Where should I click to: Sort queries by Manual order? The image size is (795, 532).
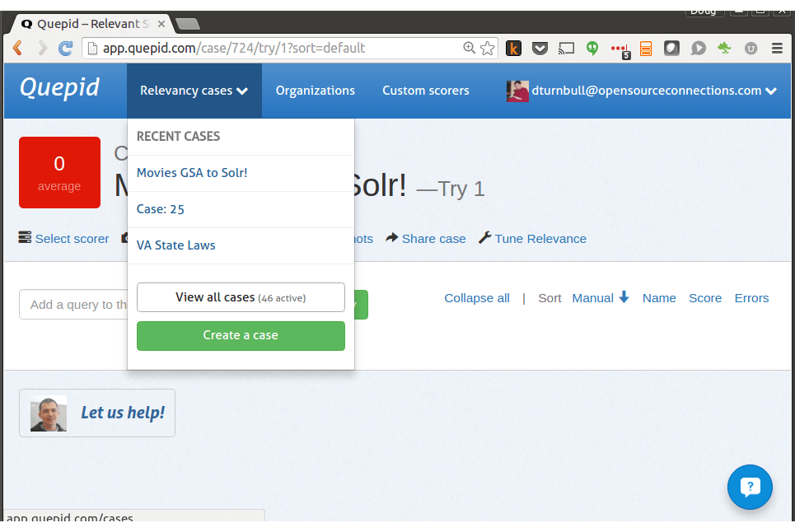point(601,298)
